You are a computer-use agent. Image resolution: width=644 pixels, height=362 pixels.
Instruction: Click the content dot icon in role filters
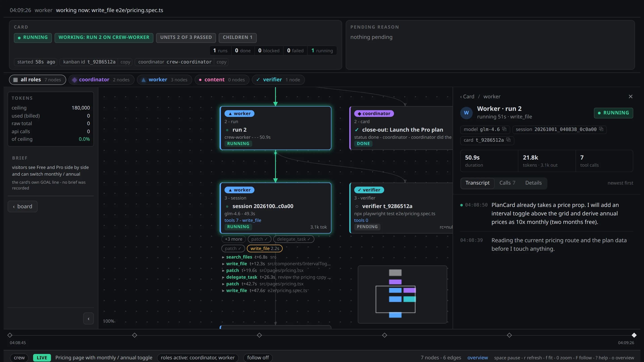tap(200, 80)
